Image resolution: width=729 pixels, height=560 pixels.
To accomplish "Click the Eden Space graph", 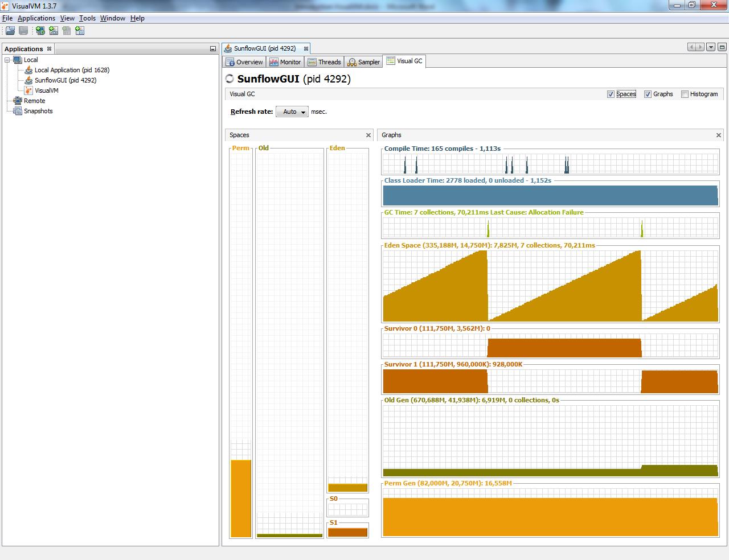I will click(550, 286).
